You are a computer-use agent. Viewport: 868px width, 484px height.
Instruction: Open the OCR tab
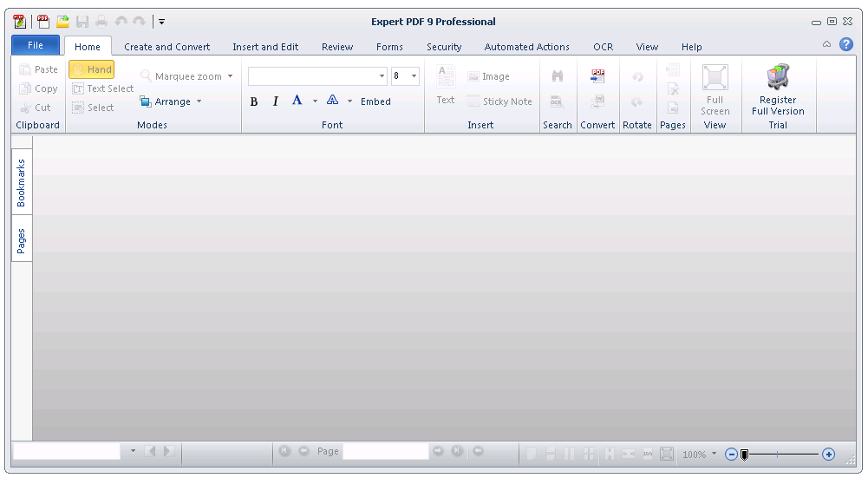tap(604, 47)
